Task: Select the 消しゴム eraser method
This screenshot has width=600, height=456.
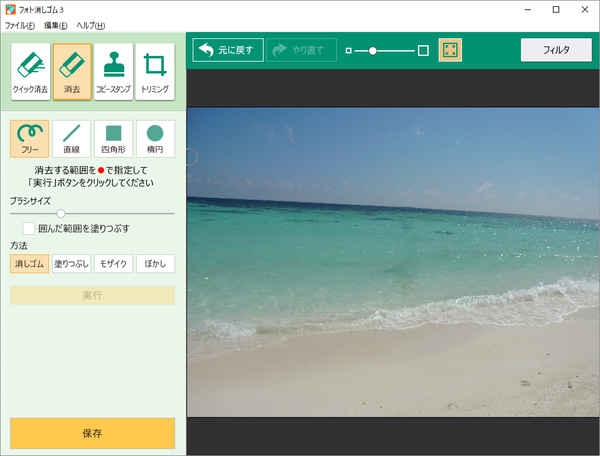Action: [x=29, y=264]
